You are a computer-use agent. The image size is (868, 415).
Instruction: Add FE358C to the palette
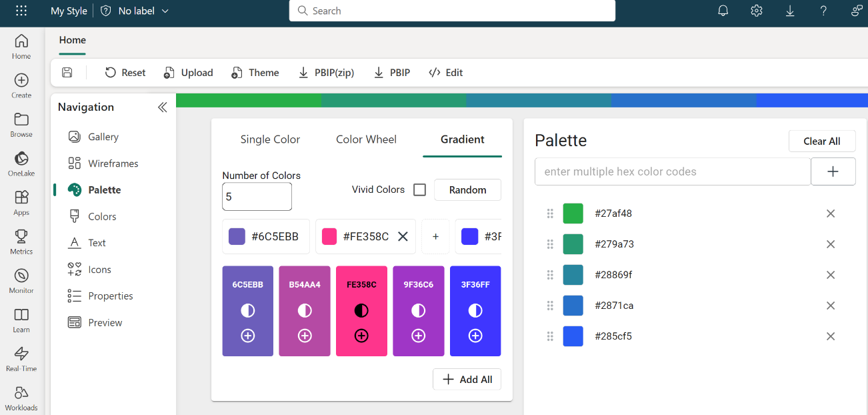click(361, 336)
